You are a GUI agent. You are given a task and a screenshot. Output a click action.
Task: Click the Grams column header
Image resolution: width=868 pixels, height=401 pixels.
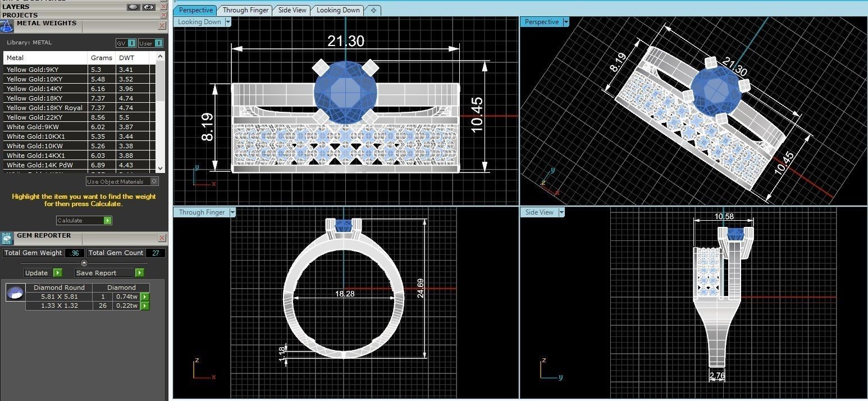(x=102, y=58)
